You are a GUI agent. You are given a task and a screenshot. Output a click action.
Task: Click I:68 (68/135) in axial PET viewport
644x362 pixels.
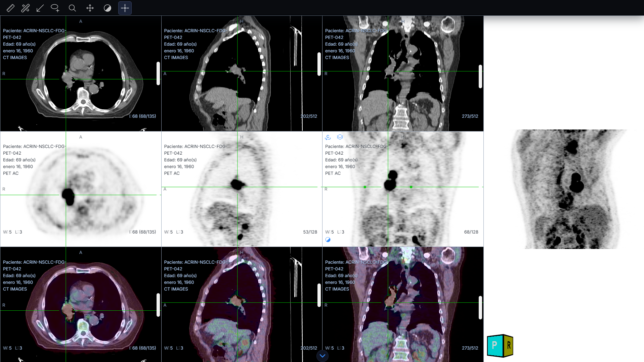coord(142,232)
